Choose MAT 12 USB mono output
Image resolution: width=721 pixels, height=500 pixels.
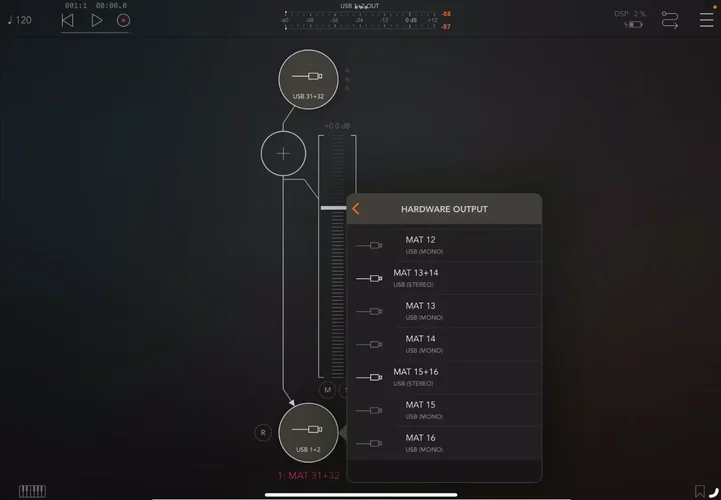pos(444,245)
